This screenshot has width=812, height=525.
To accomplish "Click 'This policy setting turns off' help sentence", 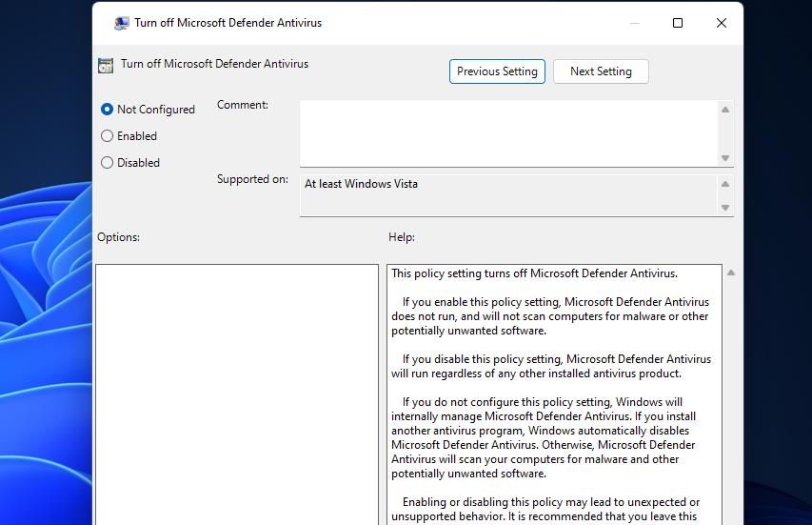I will (534, 273).
